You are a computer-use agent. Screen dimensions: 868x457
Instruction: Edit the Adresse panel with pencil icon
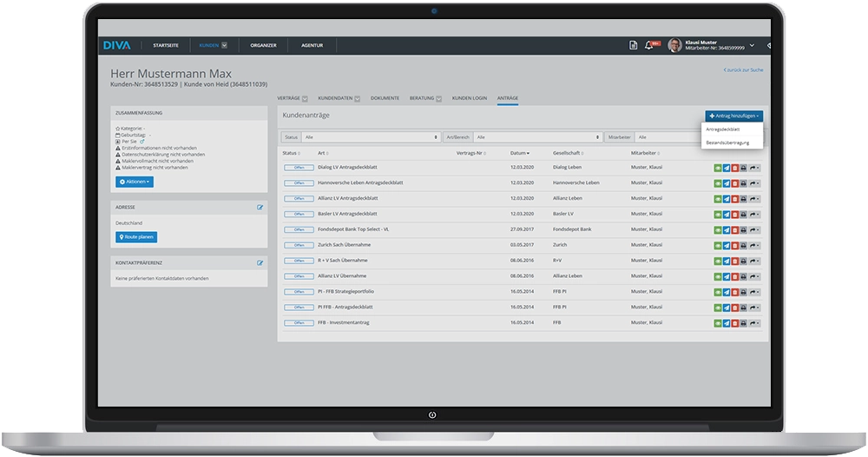tap(260, 208)
